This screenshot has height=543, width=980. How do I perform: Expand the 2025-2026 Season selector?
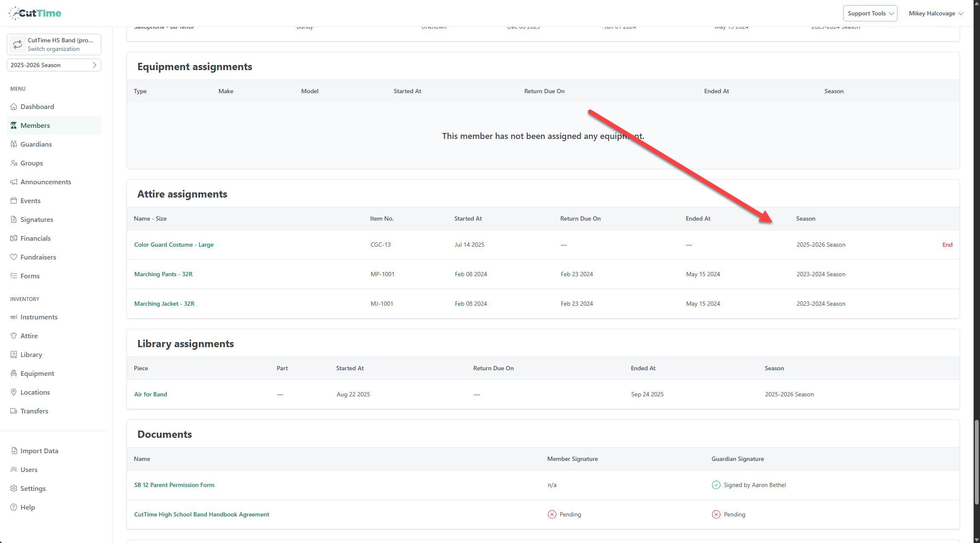pyautogui.click(x=54, y=65)
